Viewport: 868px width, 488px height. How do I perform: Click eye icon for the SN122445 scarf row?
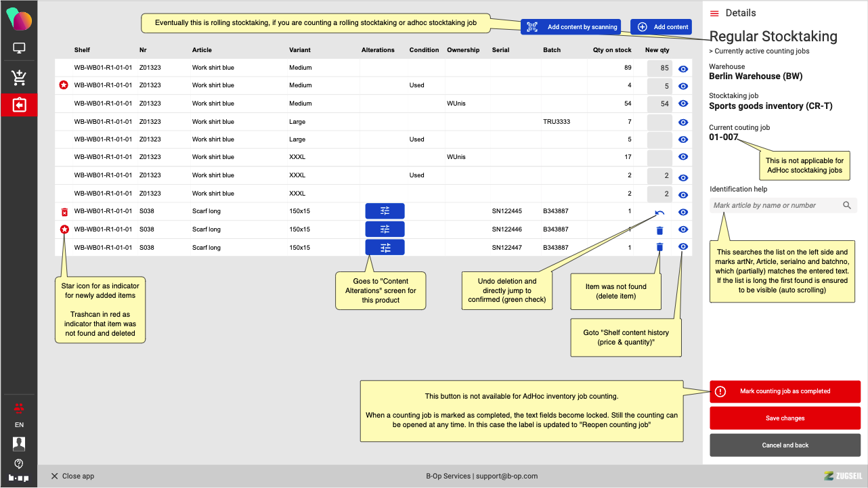[683, 213]
